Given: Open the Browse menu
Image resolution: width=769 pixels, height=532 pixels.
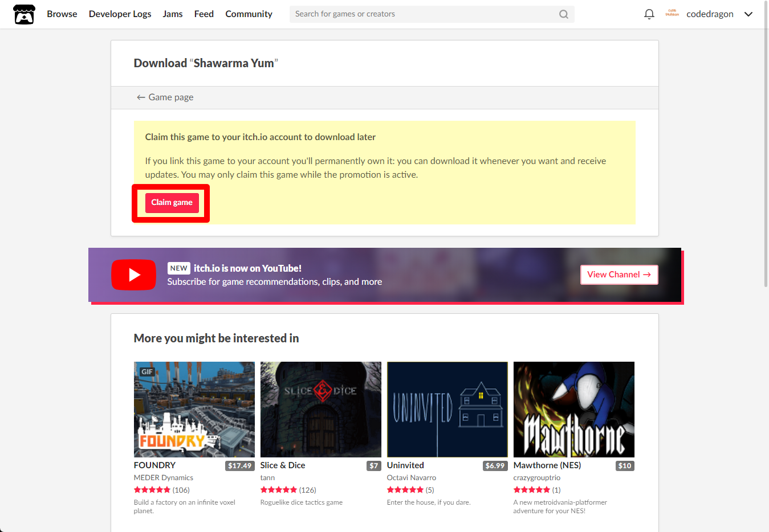Looking at the screenshot, I should (x=62, y=14).
